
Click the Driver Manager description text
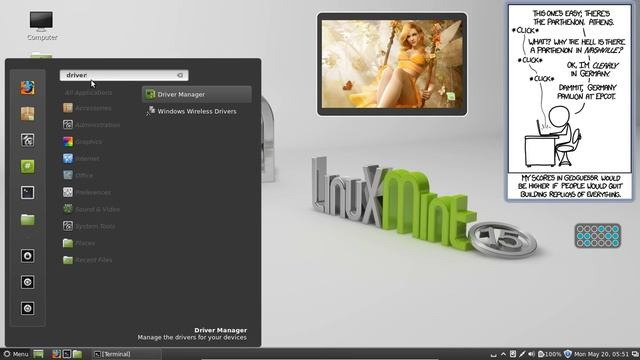pyautogui.click(x=192, y=338)
